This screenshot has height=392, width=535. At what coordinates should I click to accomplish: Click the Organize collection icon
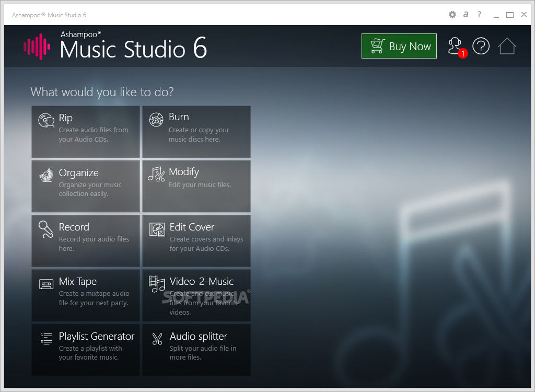click(x=46, y=175)
